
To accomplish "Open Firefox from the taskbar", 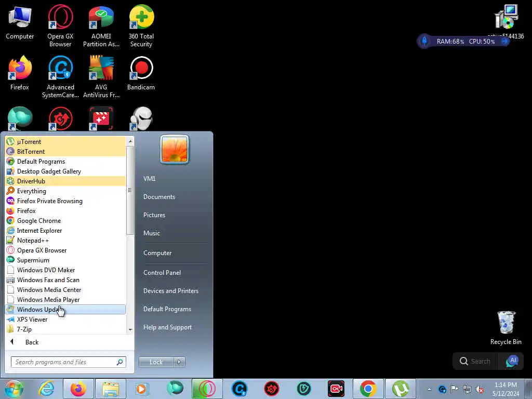I will (x=78, y=389).
